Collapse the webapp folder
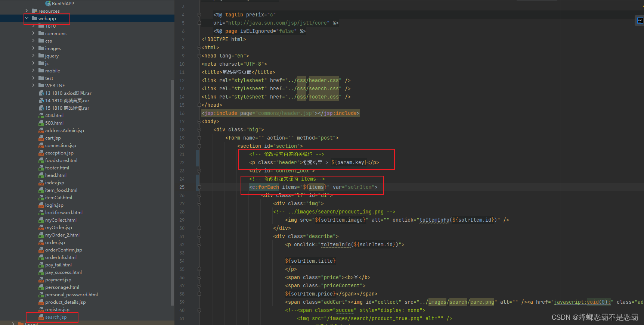This screenshot has height=325, width=644. 27,18
